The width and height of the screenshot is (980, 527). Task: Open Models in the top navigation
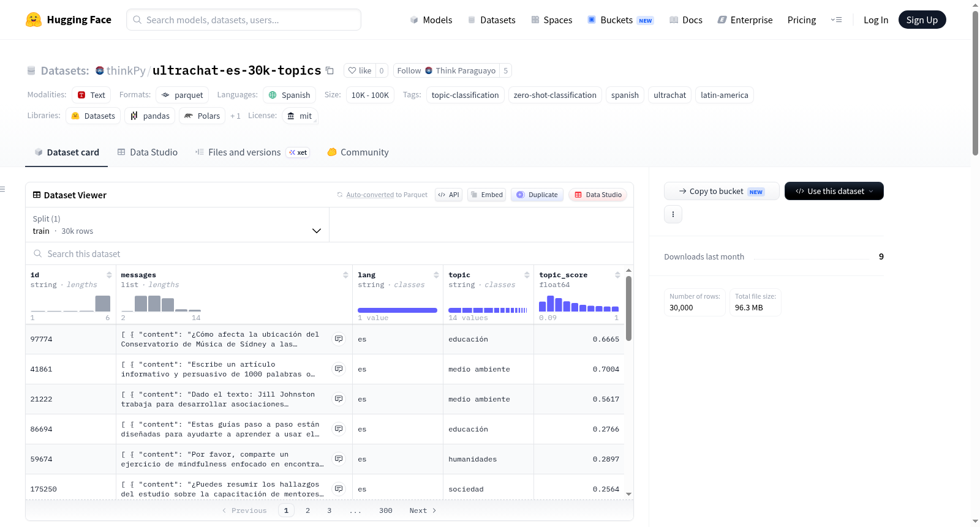tap(431, 20)
